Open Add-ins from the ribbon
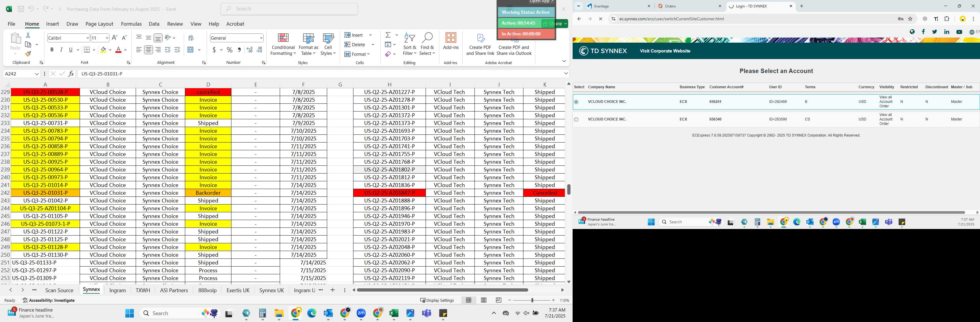Viewport: 980px width, 322px height. point(451,41)
